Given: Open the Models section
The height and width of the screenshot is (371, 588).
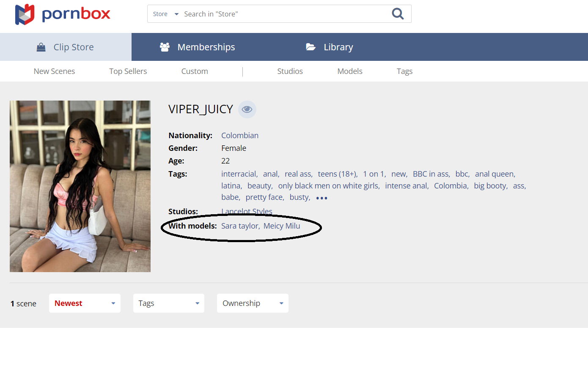Looking at the screenshot, I should [349, 71].
